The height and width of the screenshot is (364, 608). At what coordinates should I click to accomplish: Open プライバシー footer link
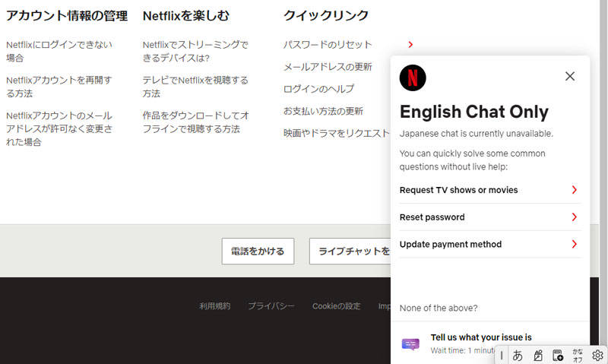271,306
